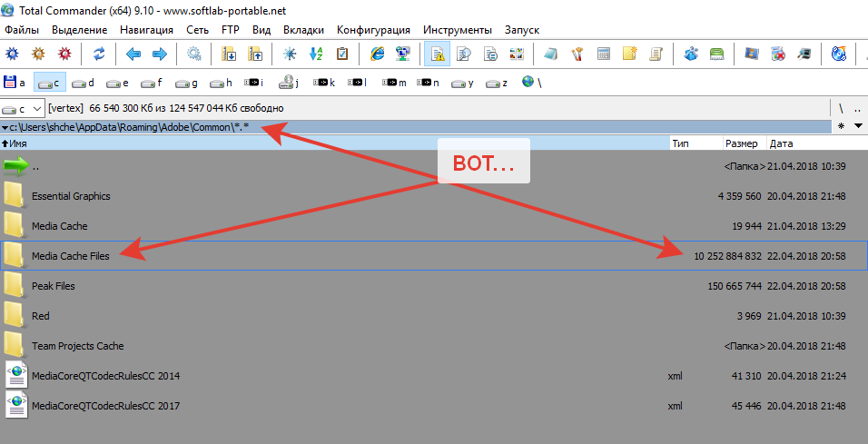Switch to drive e
The width and height of the screenshot is (868, 444).
118,83
